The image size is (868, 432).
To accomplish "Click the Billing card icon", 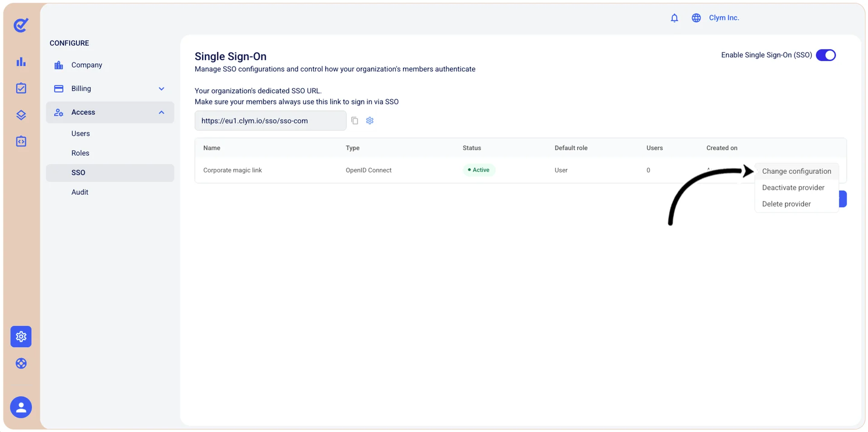I will 58,89.
